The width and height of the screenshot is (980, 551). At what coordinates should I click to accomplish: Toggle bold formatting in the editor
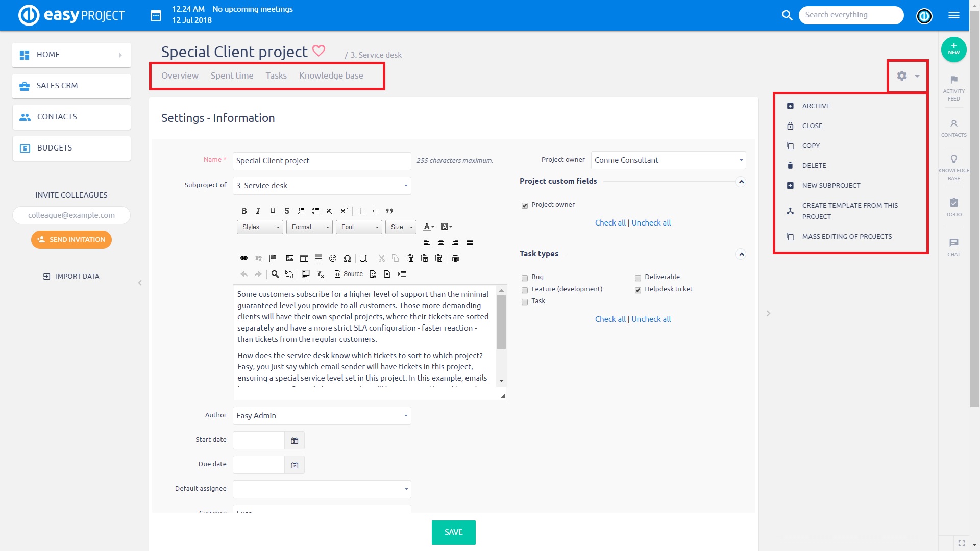click(x=244, y=211)
